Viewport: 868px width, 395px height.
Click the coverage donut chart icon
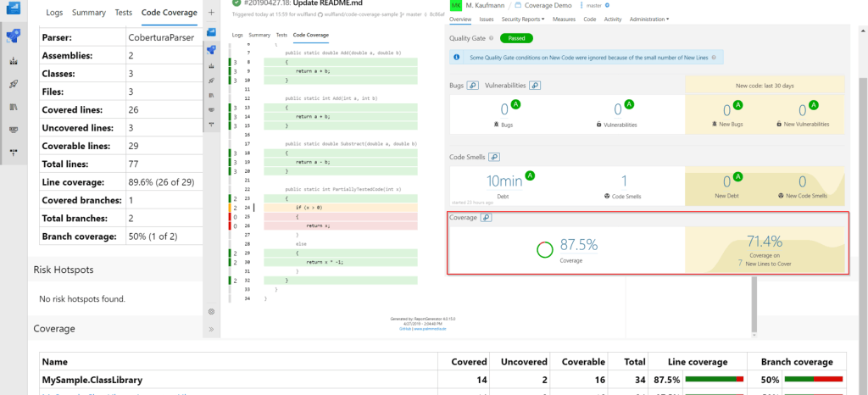[x=545, y=250]
